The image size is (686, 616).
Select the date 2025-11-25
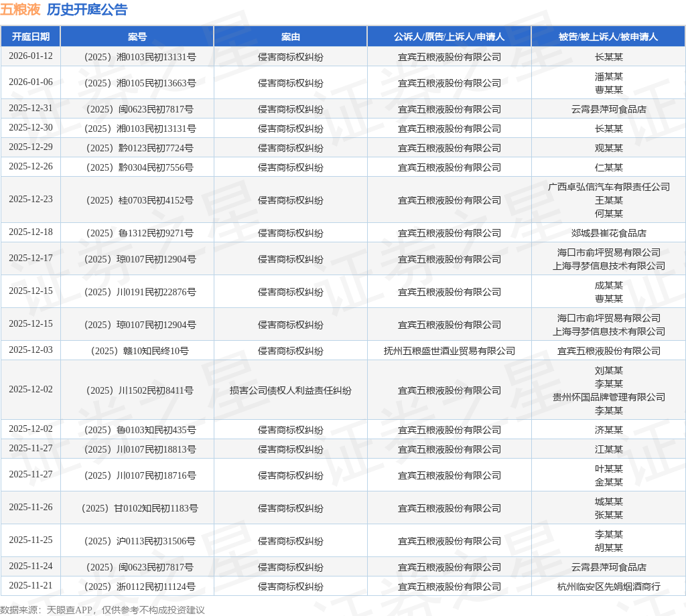coord(31,540)
